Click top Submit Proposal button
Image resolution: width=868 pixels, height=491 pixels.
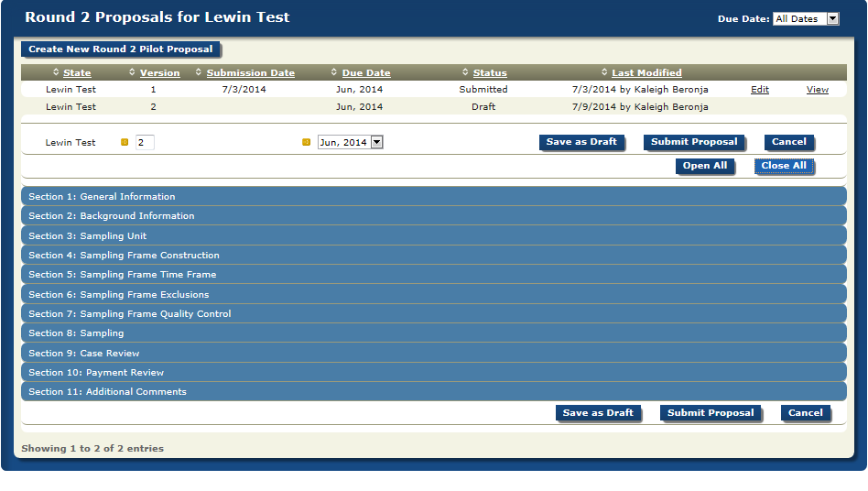click(x=694, y=142)
